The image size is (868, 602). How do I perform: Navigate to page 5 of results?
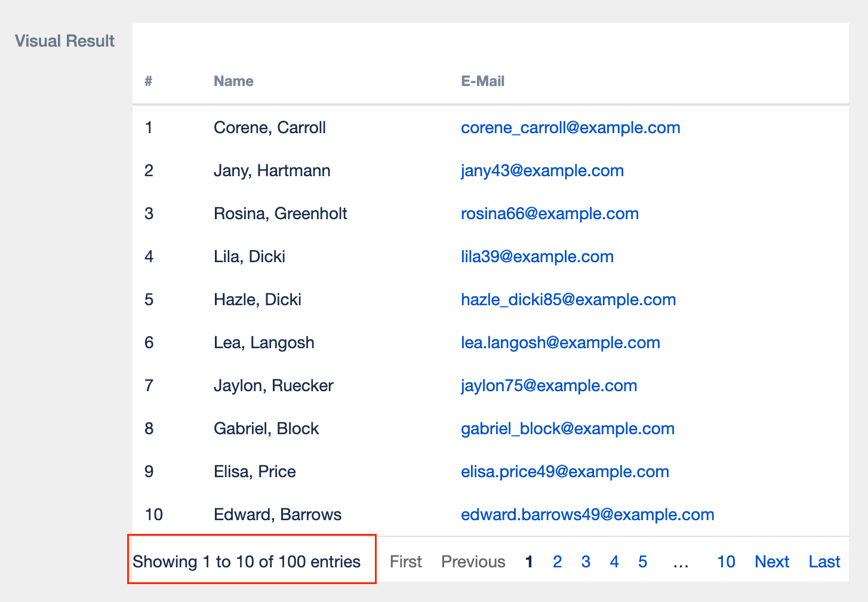(x=642, y=562)
